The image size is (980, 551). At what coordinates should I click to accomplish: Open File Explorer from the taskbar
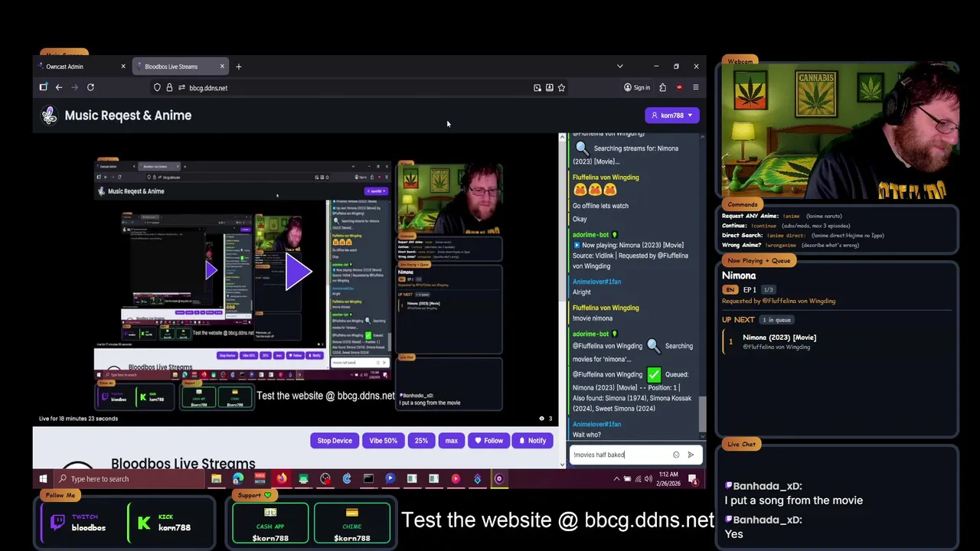click(x=216, y=479)
